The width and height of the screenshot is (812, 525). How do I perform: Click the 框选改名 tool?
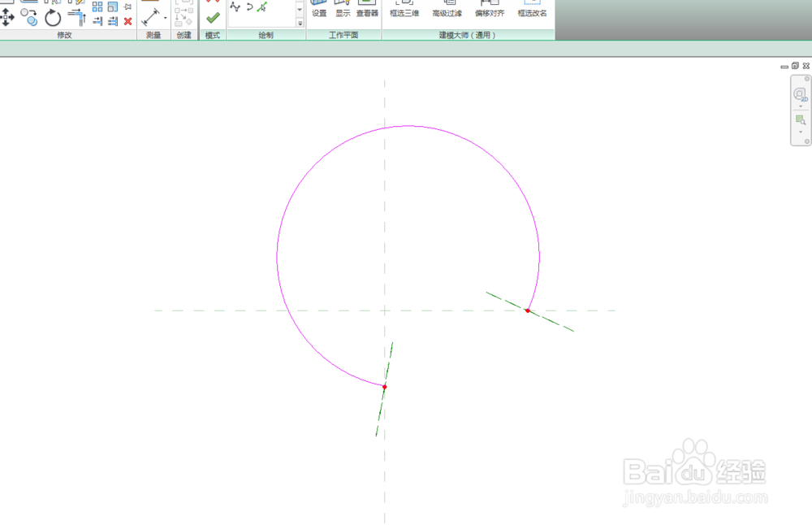532,9
